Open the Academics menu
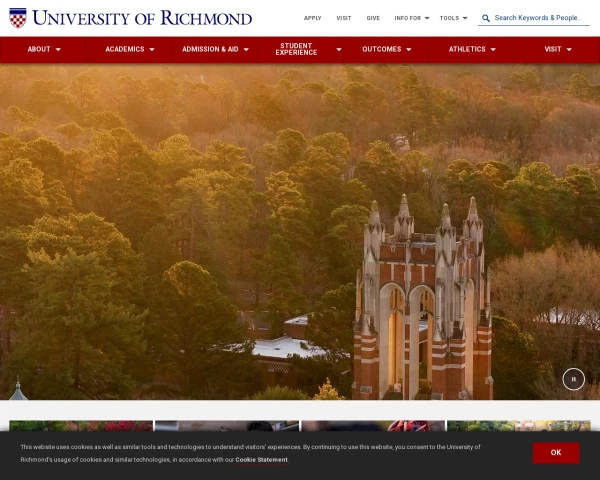 (125, 49)
